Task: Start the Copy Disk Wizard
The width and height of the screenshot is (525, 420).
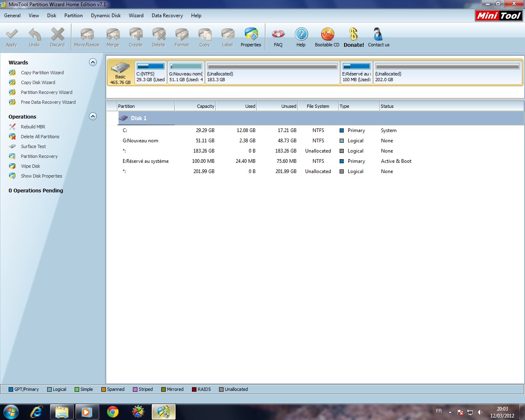Action: pyautogui.click(x=38, y=82)
